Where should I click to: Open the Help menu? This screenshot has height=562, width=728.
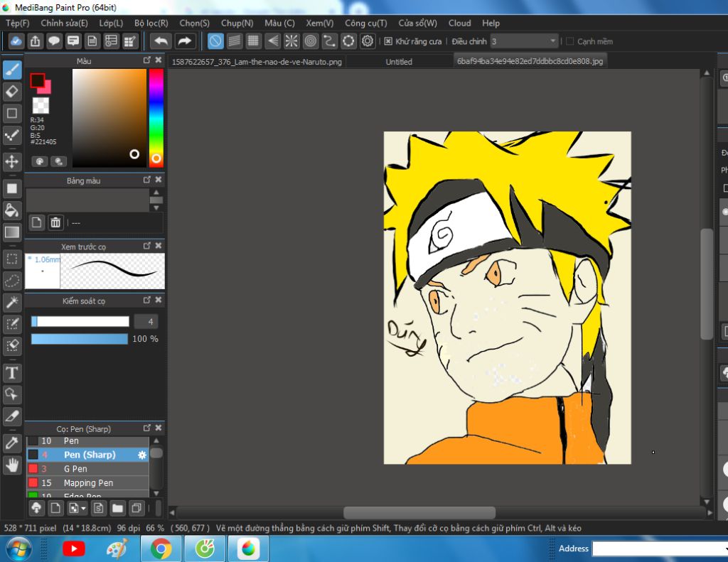click(x=491, y=23)
